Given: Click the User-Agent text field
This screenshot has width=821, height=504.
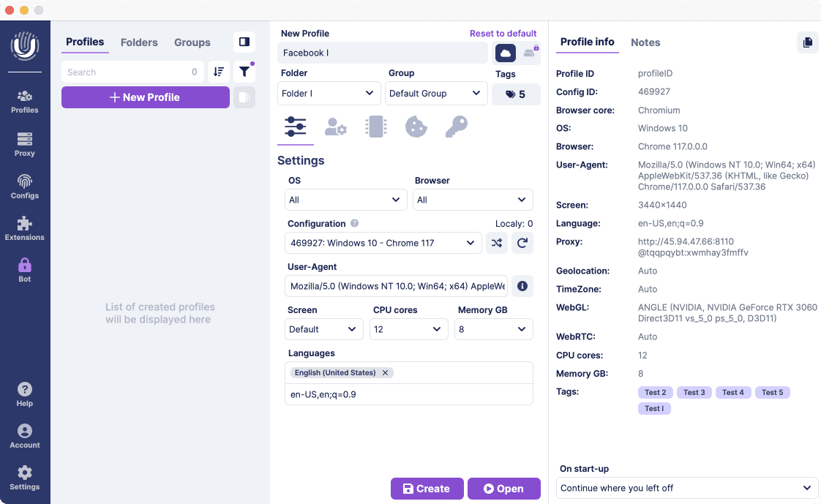Looking at the screenshot, I should 397,286.
